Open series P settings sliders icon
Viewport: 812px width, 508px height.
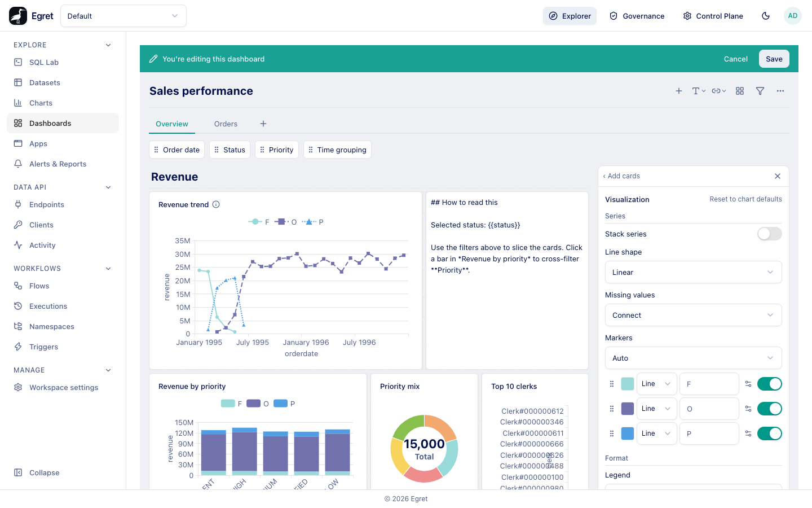click(748, 433)
